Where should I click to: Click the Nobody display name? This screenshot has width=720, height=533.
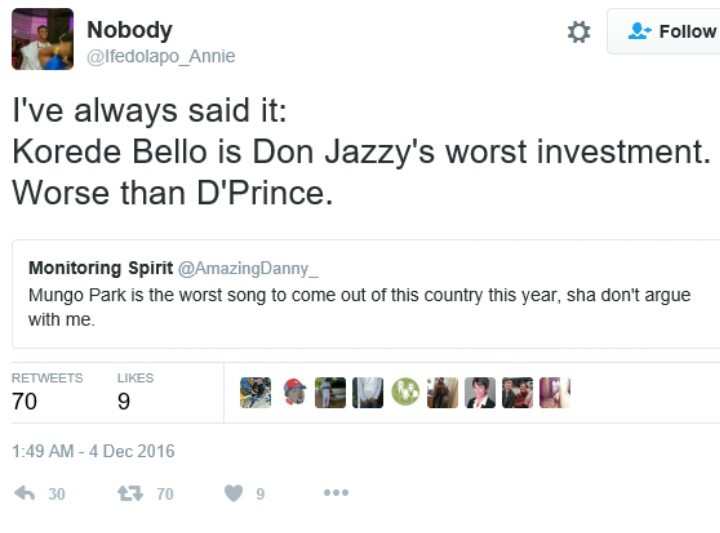[x=129, y=30]
